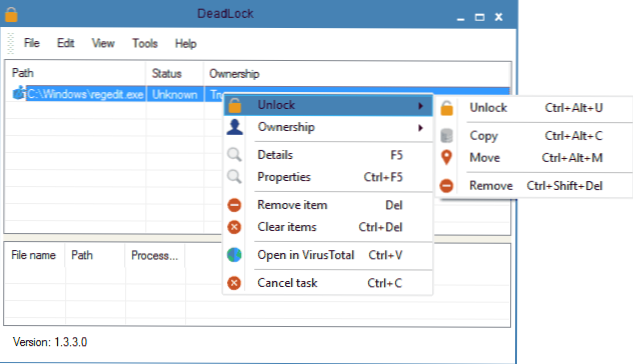Choose Details from the context menu
The width and height of the screenshot is (633, 364).
(328, 155)
